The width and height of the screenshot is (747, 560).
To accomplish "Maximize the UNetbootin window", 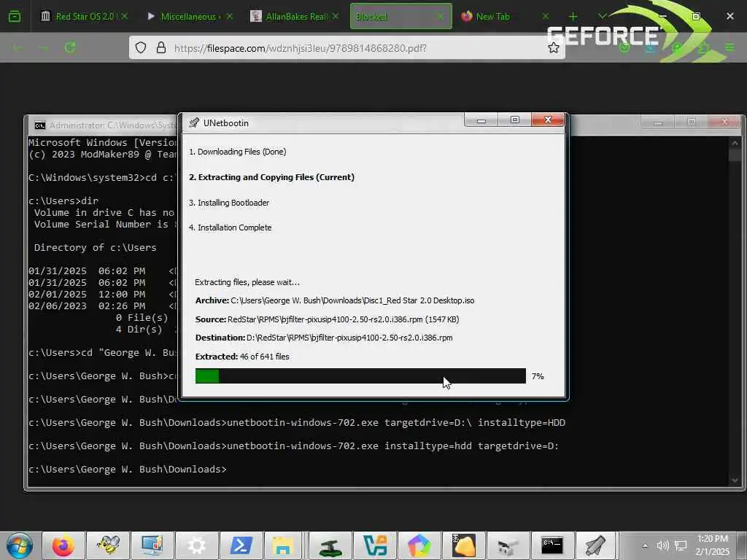I will 514,120.
